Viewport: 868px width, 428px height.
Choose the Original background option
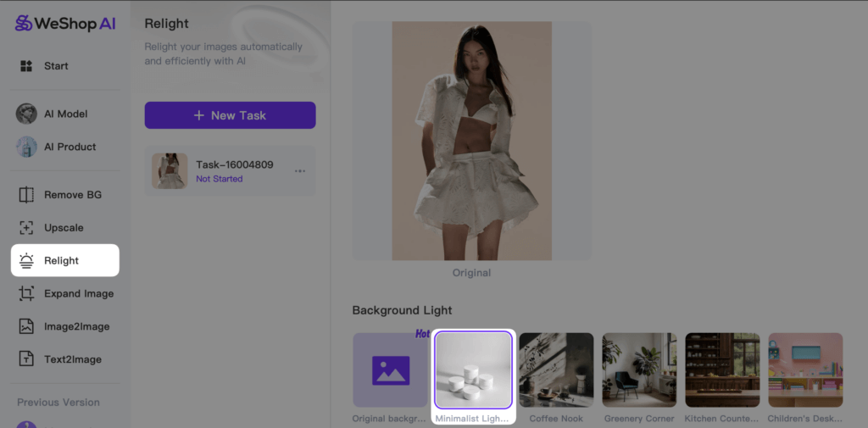click(x=390, y=370)
